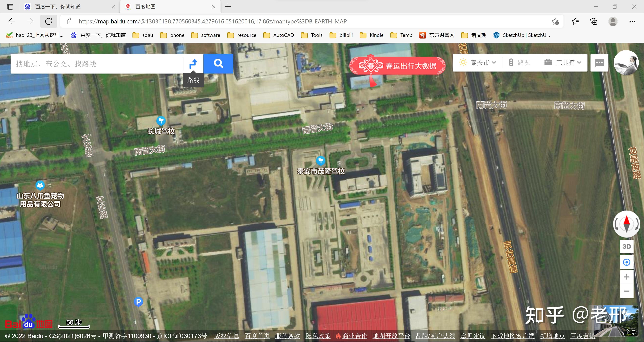Select the 百度地图 browser tab
The width and height of the screenshot is (644, 342).
pos(170,7)
